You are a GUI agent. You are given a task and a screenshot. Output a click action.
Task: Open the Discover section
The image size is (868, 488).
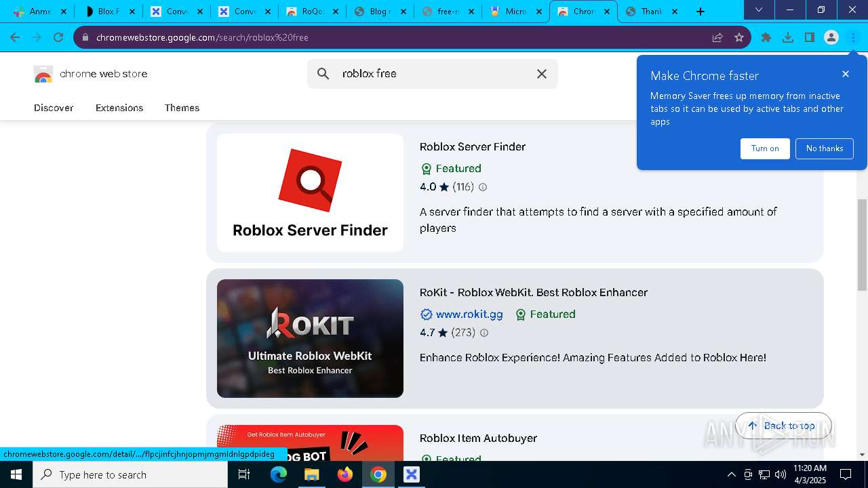[x=54, y=108]
